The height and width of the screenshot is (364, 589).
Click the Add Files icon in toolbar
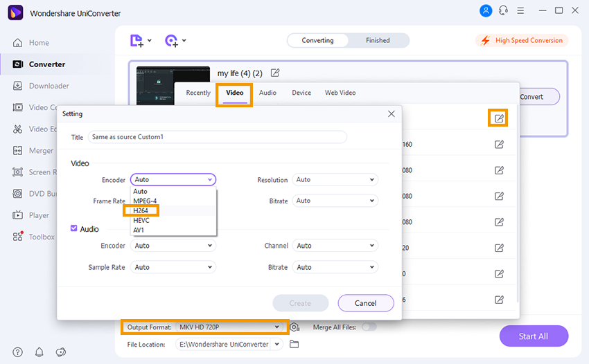138,41
